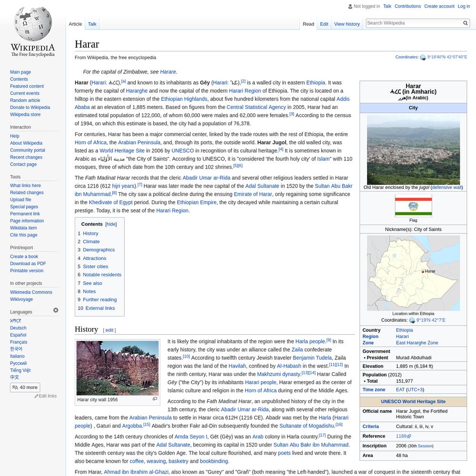Open the Community portal link
Screen dimensions: 476x476
point(27,150)
